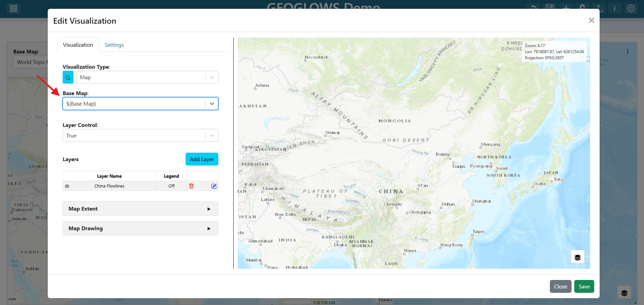Delete the China Flowlines layer
Image resolution: width=644 pixels, height=305 pixels.
191,186
